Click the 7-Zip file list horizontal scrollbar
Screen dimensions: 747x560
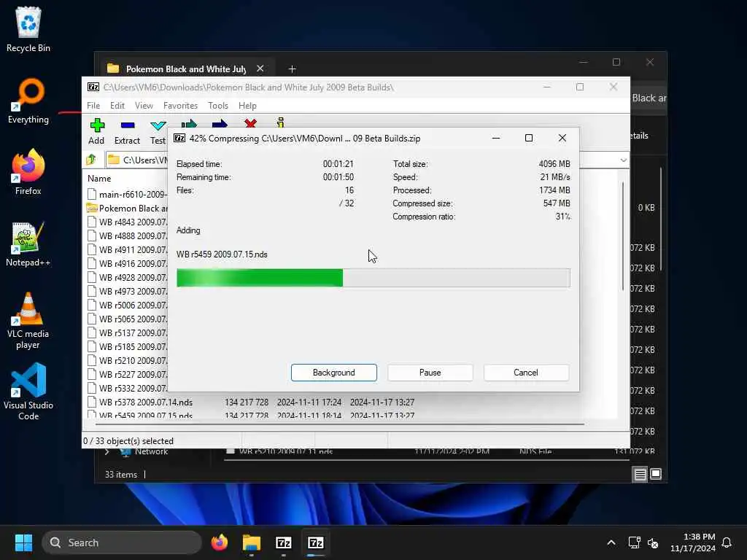tap(340, 424)
